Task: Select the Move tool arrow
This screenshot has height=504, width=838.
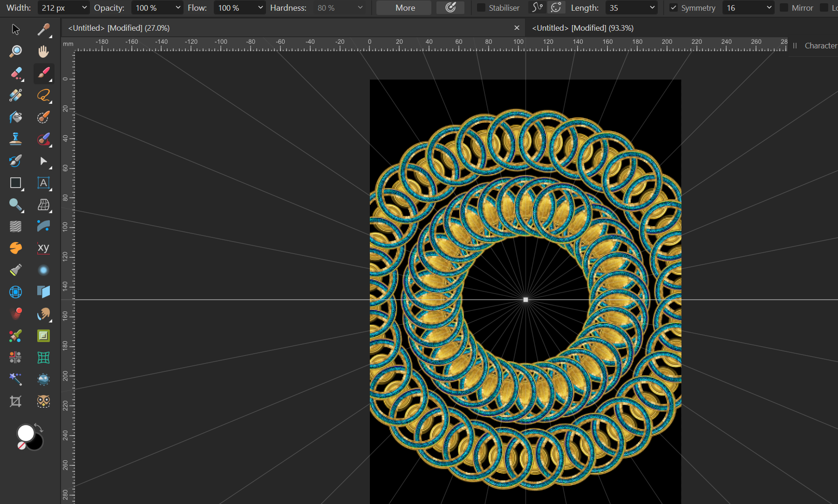Action: [x=15, y=29]
